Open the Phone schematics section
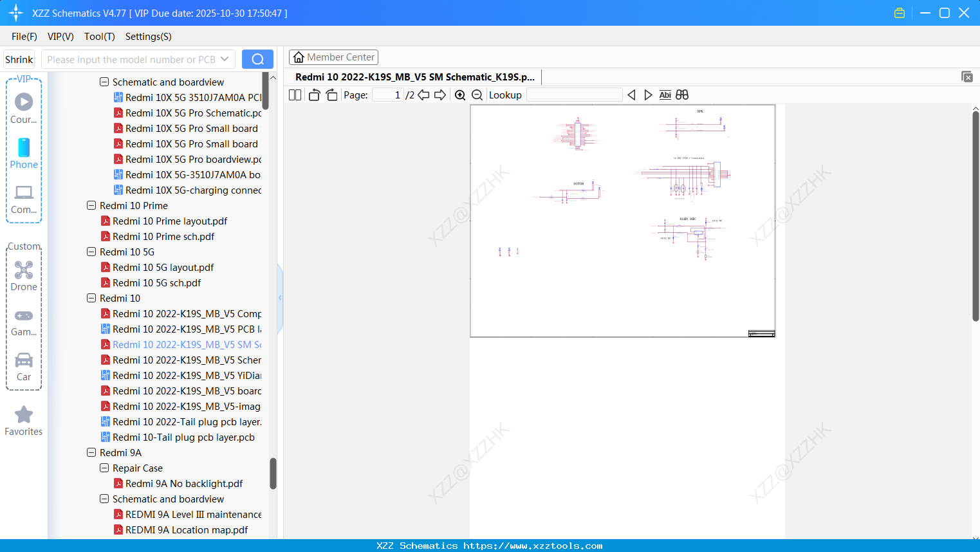This screenshot has width=980, height=552. pos(24,155)
